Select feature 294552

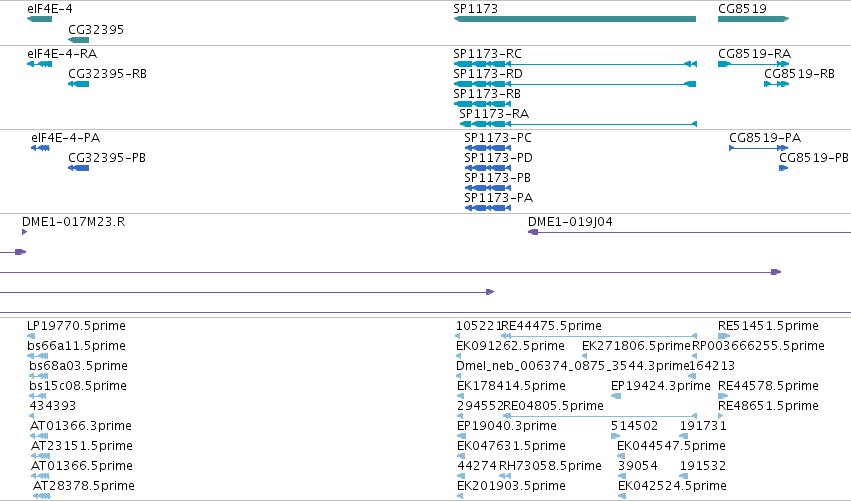(x=460, y=416)
